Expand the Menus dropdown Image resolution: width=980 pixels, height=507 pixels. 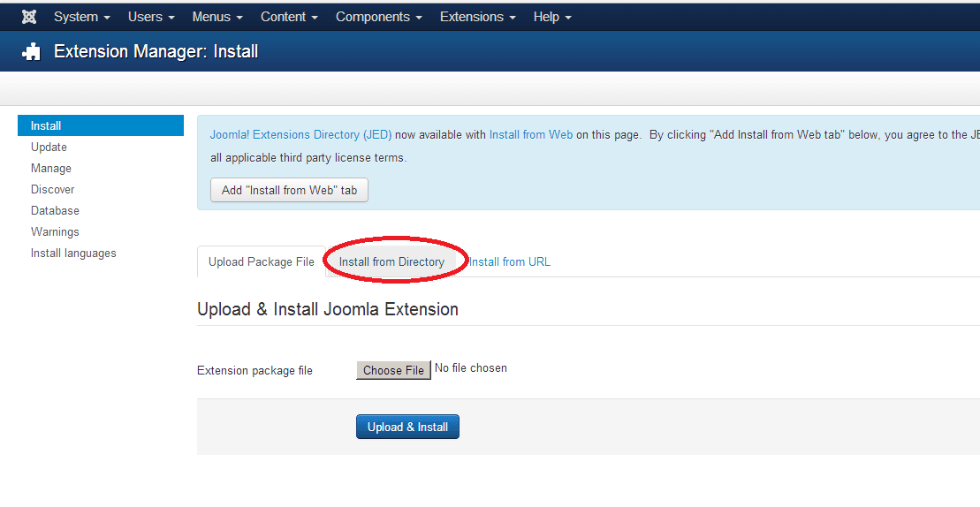(217, 17)
